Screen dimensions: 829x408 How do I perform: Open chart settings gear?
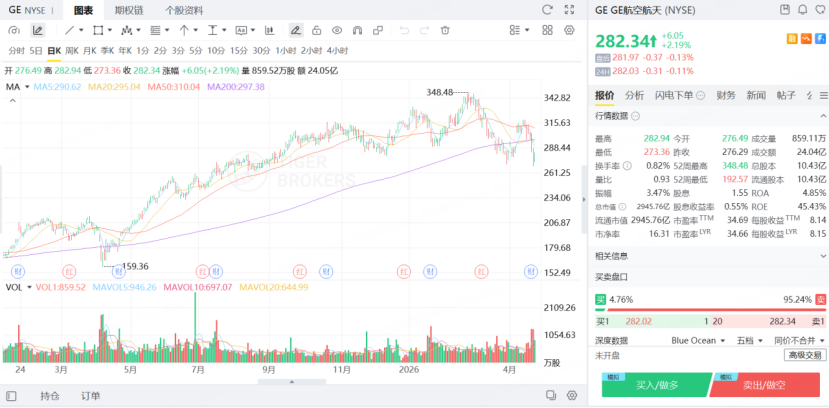(569, 30)
